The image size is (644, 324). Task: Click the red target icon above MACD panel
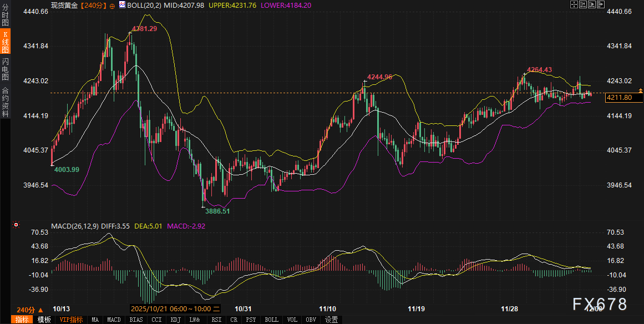[x=16, y=225]
